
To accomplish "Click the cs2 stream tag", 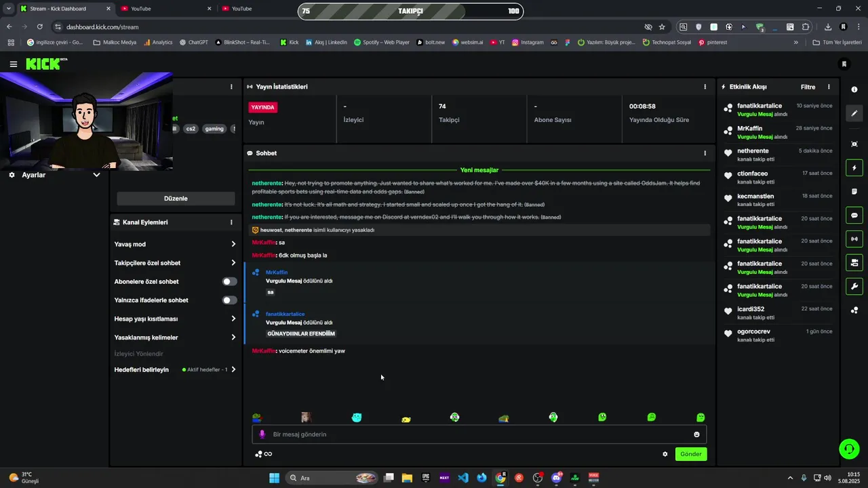I will (191, 129).
